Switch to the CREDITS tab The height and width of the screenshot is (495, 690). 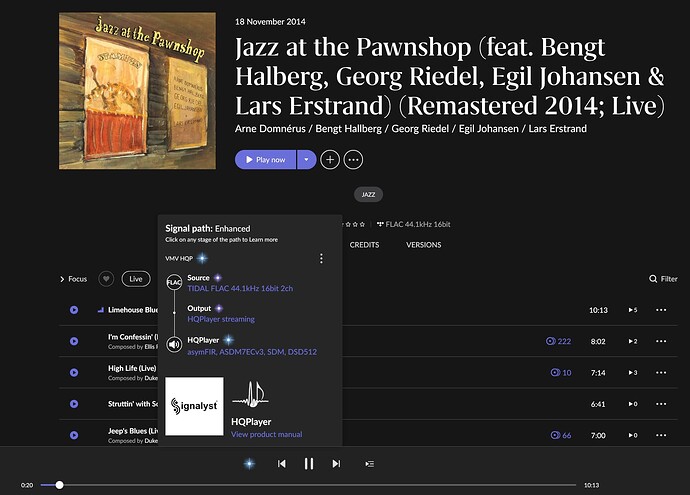point(364,245)
